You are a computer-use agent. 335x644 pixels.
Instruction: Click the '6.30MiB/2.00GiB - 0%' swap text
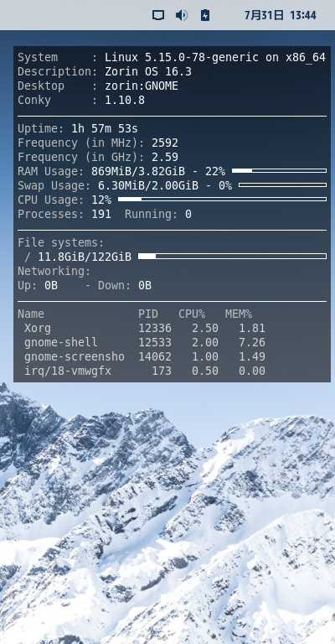coord(165,185)
